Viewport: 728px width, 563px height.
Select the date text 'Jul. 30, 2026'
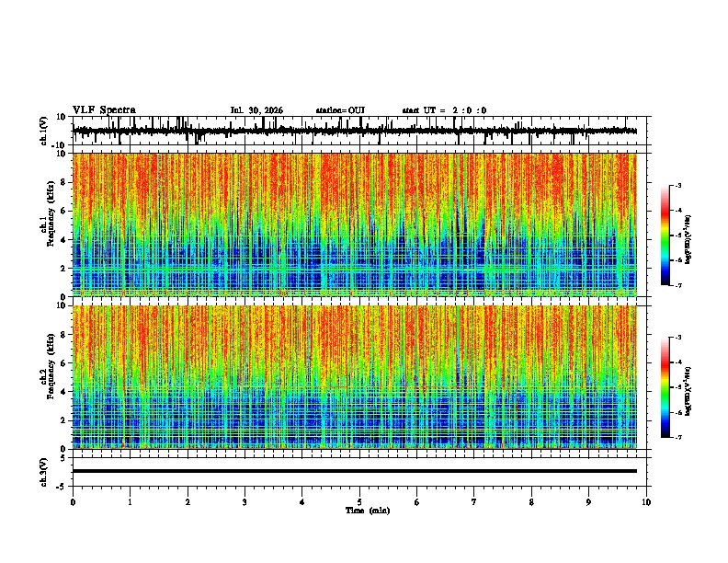pyautogui.click(x=256, y=110)
